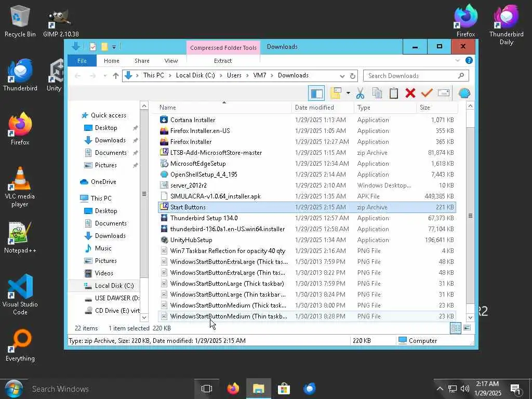
Task: Click the orange checkmark Properties icon
Action: (x=427, y=93)
